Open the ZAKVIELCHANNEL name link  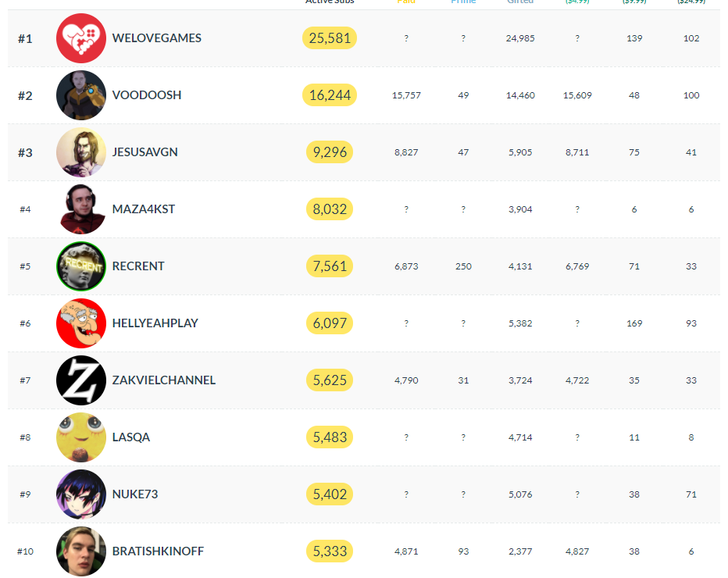[x=164, y=380]
